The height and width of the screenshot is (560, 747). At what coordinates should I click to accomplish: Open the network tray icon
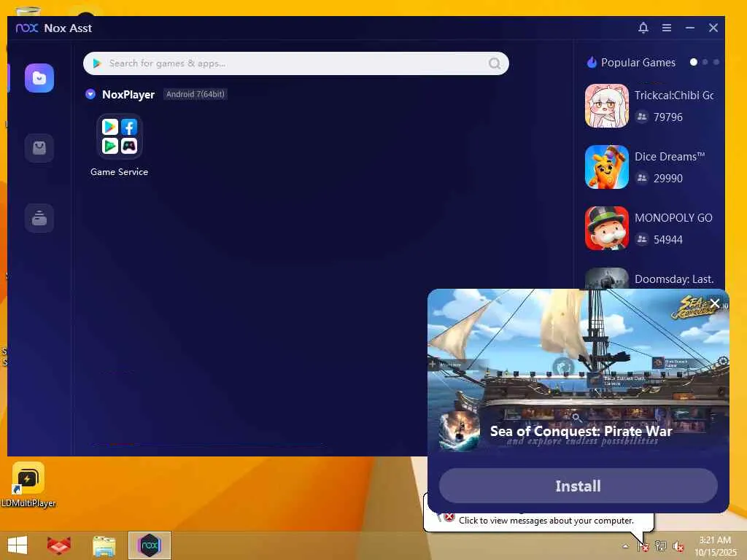coord(660,546)
